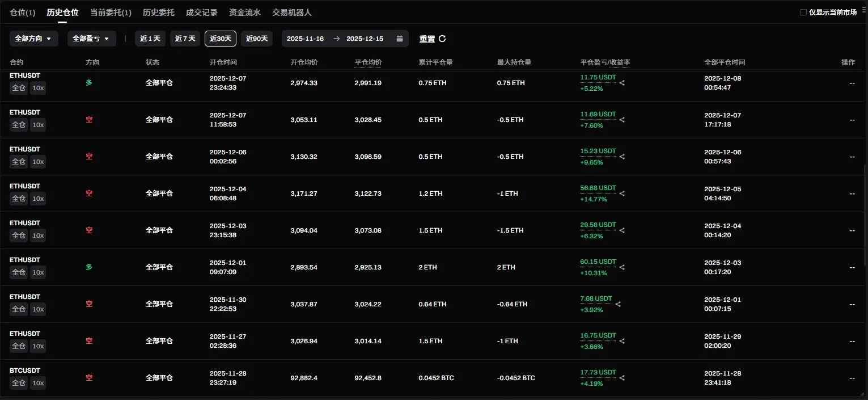Viewport: 868px width, 400px height.
Task: Share the 16.75 USDT profit result
Action: (x=622, y=341)
